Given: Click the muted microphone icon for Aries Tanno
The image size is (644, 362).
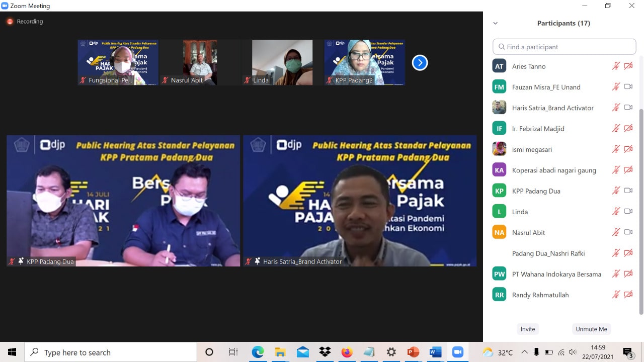Looking at the screenshot, I should pos(616,66).
